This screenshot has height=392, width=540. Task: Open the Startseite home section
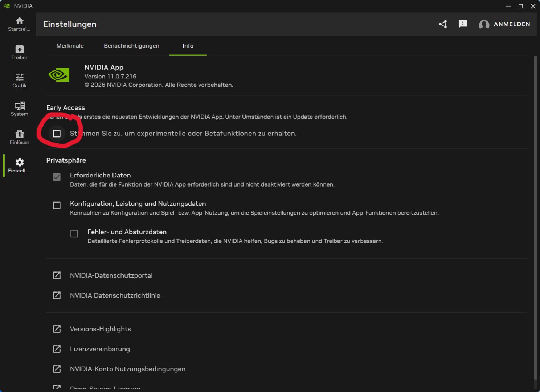pos(19,24)
